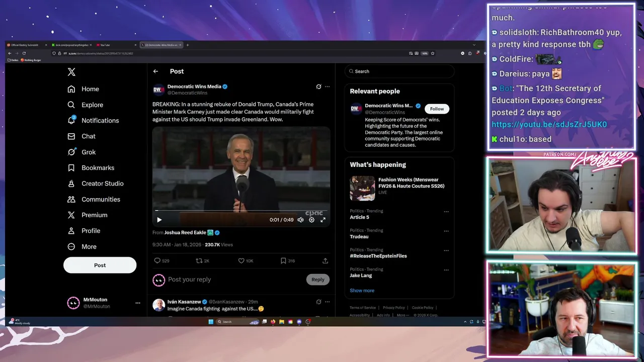Open the Terms of Service link
Image resolution: width=644 pixels, height=362 pixels.
tap(363, 308)
